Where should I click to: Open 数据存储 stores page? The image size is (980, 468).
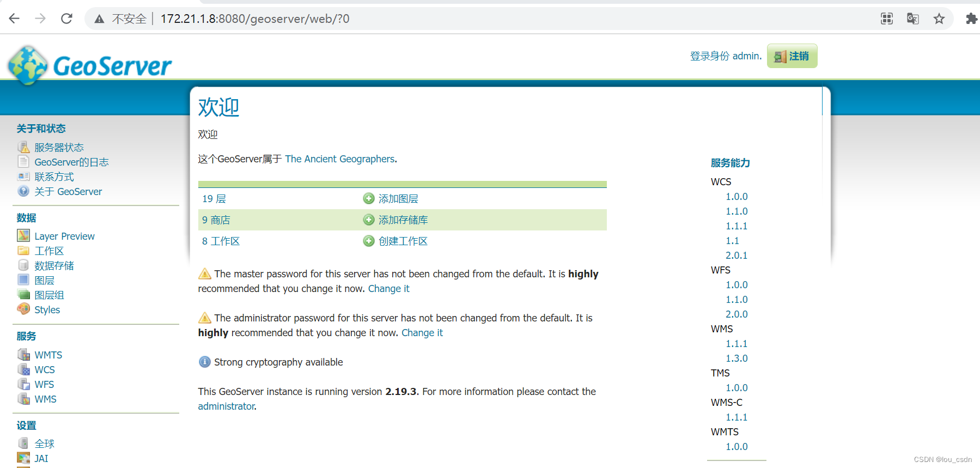(54, 265)
